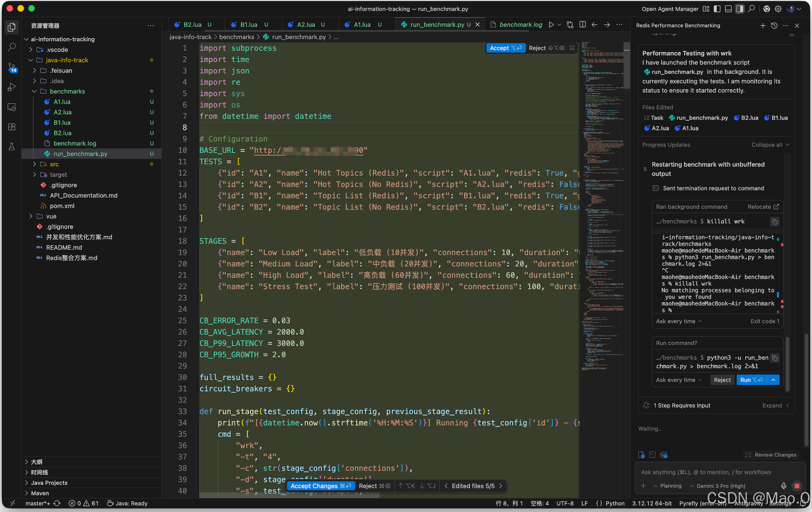Viewport: 812px width, 512px height.
Task: Open chat history clock icon
Action: tap(774, 25)
